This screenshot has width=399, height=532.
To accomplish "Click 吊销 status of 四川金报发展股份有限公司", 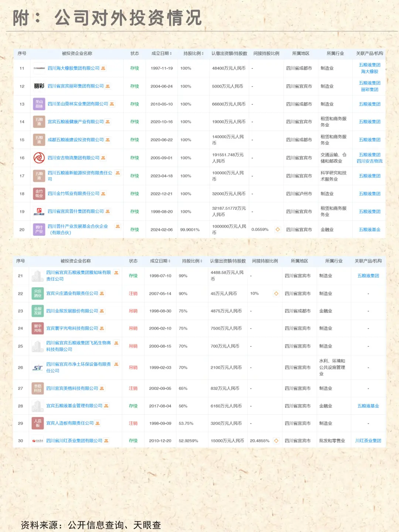I will (x=133, y=311).
